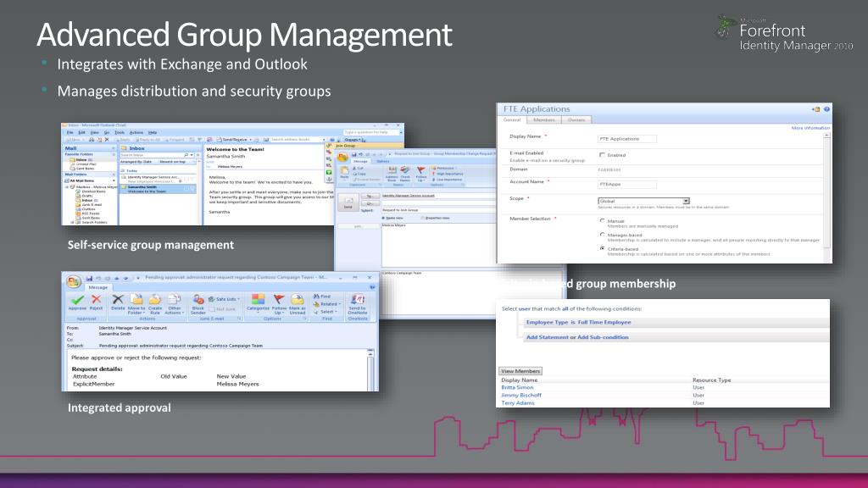
Task: Open the Scope Global dropdown
Action: tap(643, 201)
